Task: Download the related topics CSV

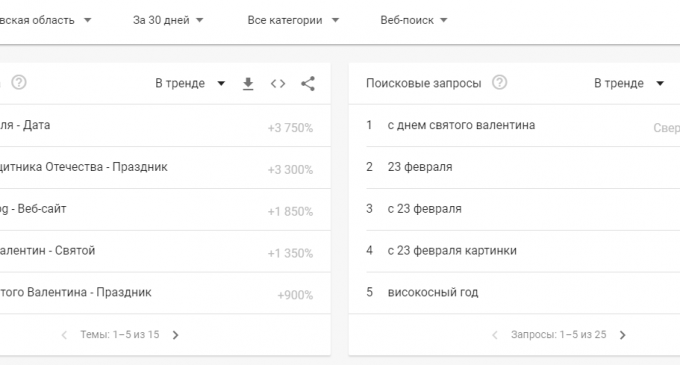Action: point(248,84)
